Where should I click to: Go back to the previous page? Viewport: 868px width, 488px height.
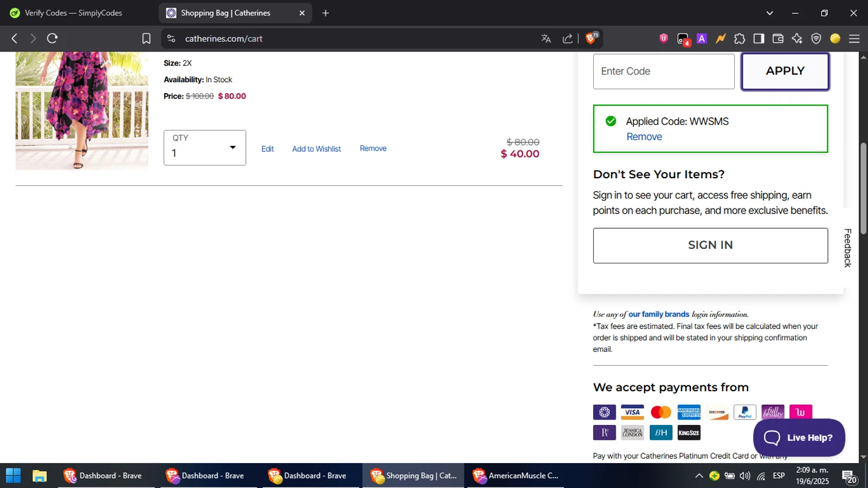click(x=14, y=38)
